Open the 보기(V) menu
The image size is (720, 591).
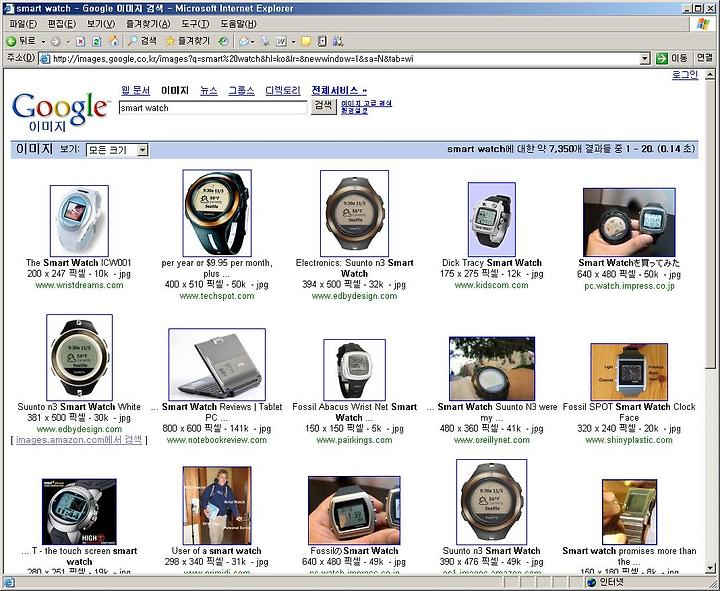tap(101, 24)
